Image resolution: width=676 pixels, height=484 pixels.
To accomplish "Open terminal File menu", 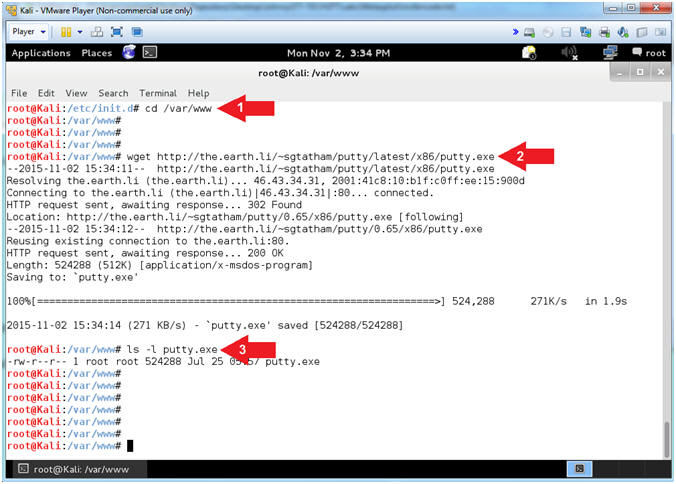I will 19,93.
